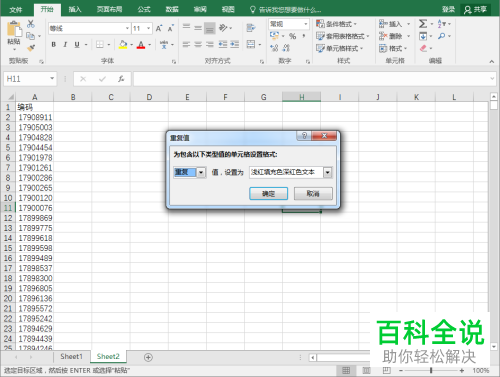Expand the Name Box dropdown arrow
The image size is (500, 377).
(x=52, y=79)
